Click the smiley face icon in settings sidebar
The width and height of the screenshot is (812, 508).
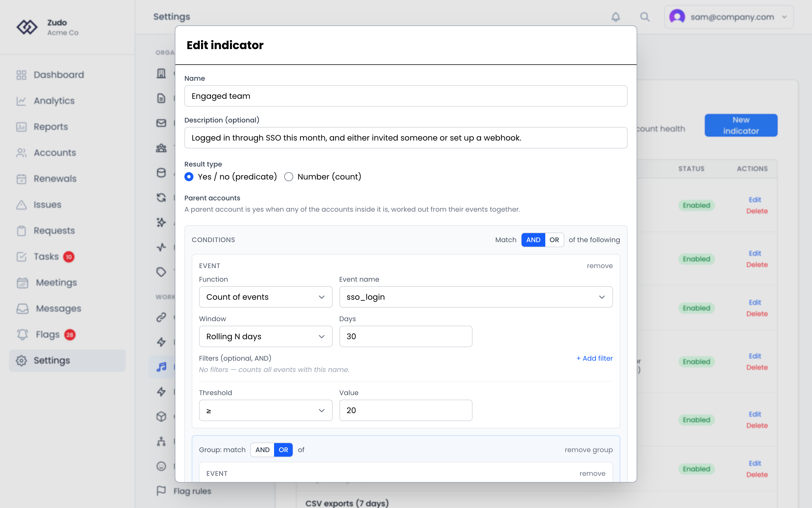(x=161, y=466)
